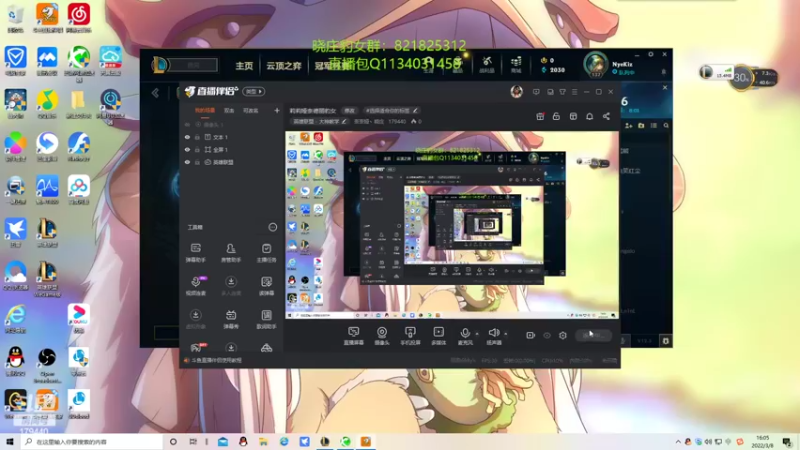Image resolution: width=800 pixels, height=450 pixels.
Task: Open File Explorer from the taskbar
Action: [263, 442]
